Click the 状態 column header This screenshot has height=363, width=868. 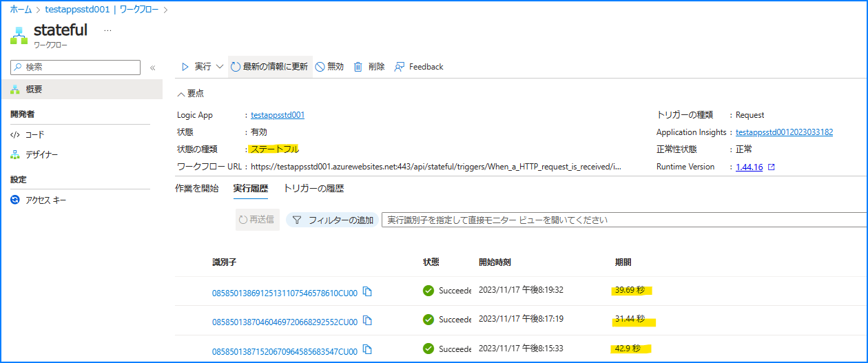pyautogui.click(x=431, y=262)
